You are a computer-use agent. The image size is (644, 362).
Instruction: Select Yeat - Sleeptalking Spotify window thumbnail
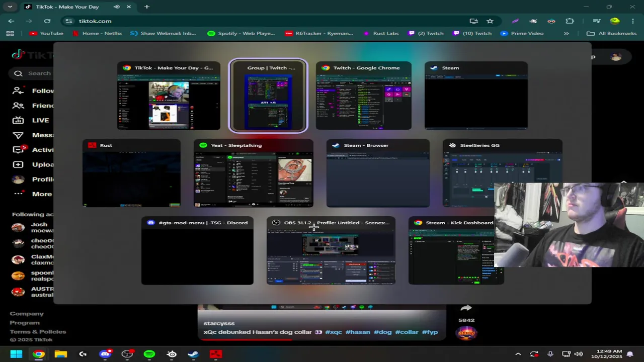[x=254, y=173]
